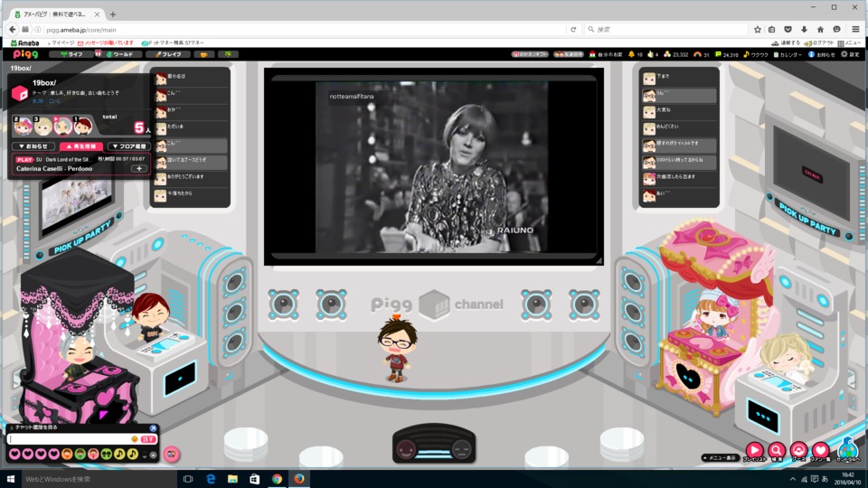
Task: Open the Ameba メニュー grid menu
Action: pyautogui.click(x=849, y=42)
